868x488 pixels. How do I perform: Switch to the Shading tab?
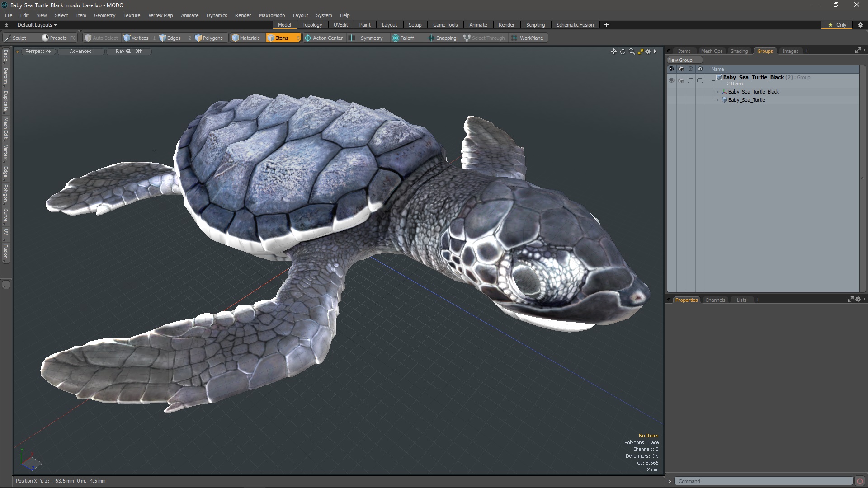[x=739, y=51]
